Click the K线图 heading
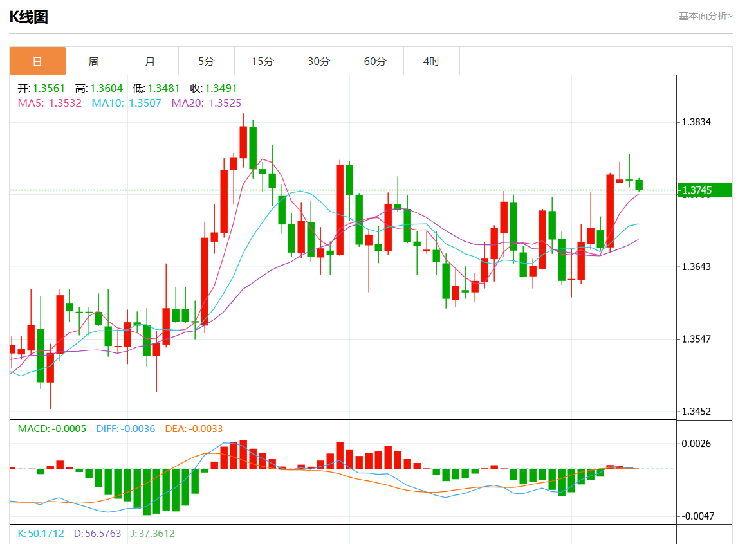The height and width of the screenshot is (544, 756). click(28, 17)
